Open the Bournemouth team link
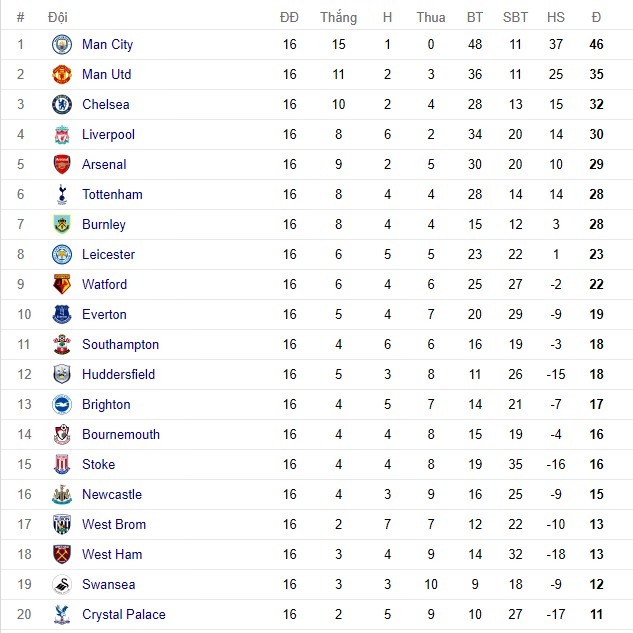The width and height of the screenshot is (633, 633). tap(120, 435)
